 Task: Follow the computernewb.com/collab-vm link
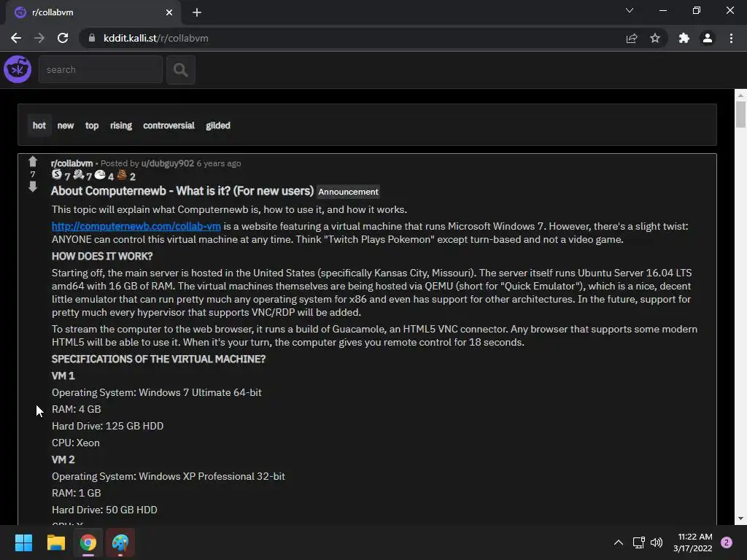coord(136,226)
